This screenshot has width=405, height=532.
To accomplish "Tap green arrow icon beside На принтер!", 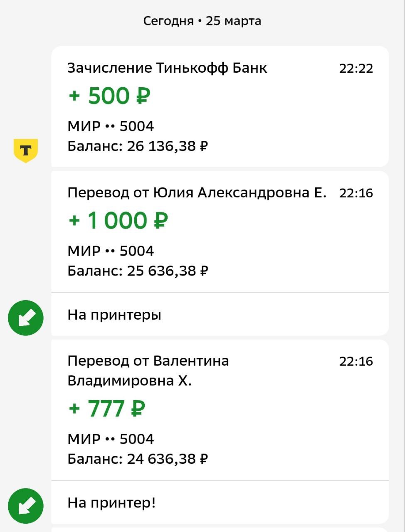I will pyautogui.click(x=26, y=506).
